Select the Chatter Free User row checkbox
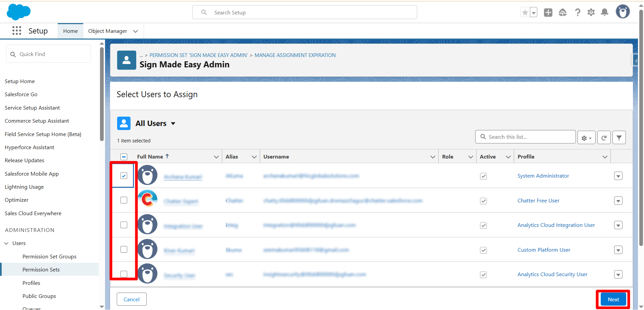 click(x=124, y=200)
